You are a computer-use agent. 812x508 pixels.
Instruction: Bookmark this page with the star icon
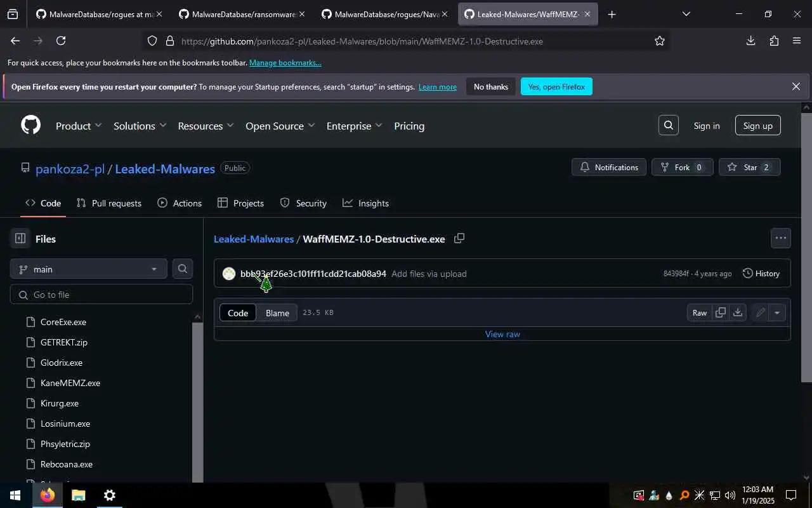point(660,41)
